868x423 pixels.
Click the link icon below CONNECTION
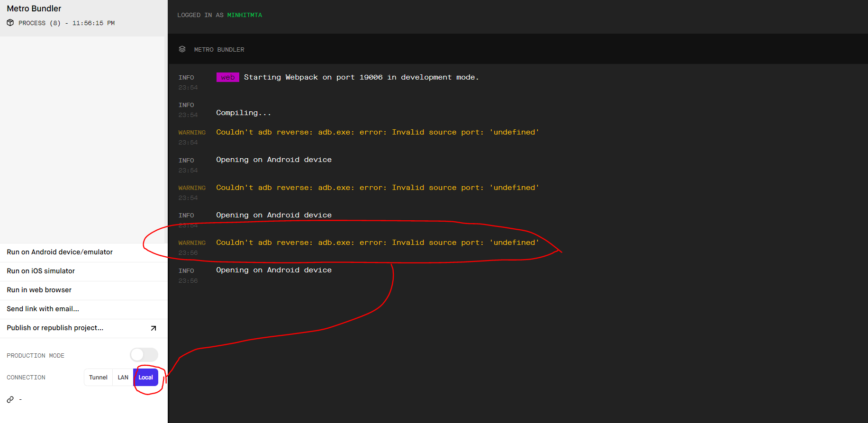[x=10, y=399]
